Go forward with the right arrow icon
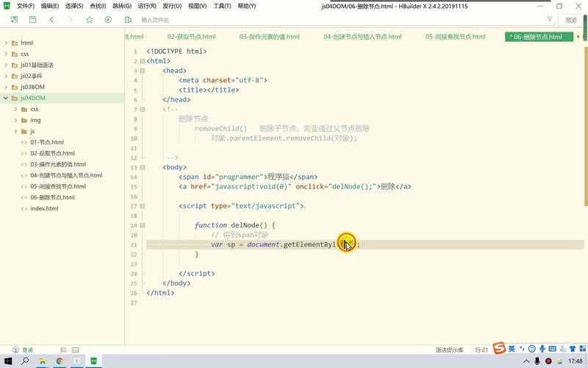 click(71, 20)
